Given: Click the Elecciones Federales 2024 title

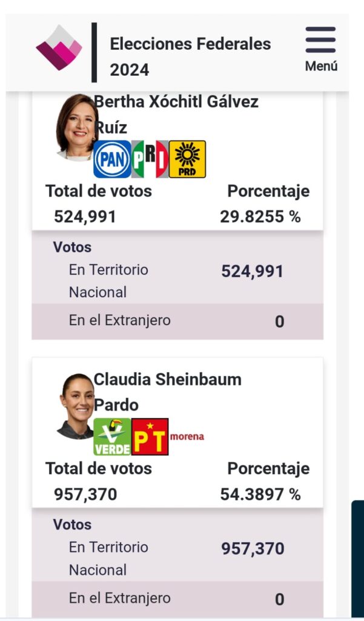Looking at the screenshot, I should tap(190, 56).
